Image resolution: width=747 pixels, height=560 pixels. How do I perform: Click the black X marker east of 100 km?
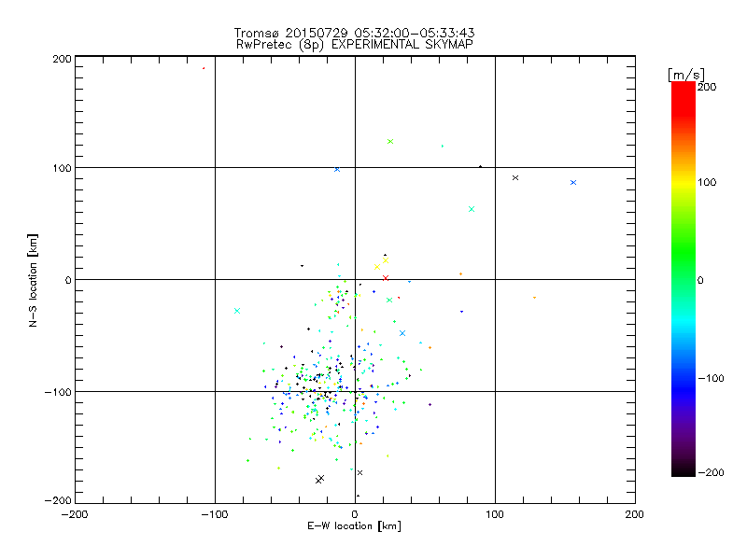pyautogui.click(x=515, y=177)
